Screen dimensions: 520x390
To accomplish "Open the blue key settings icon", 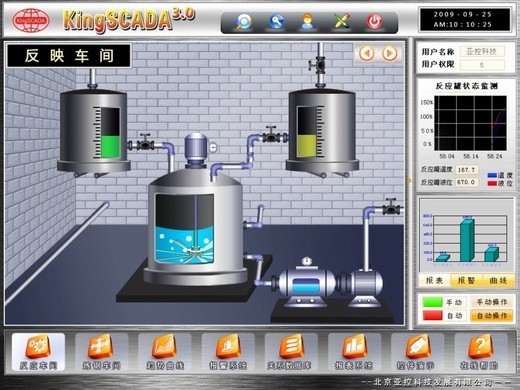I will 277,22.
